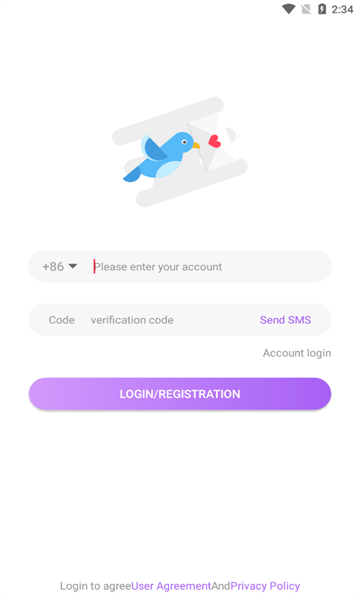Focus the 'Please enter your account' field
Image resolution: width=360 pixels, height=600 pixels.
click(209, 266)
